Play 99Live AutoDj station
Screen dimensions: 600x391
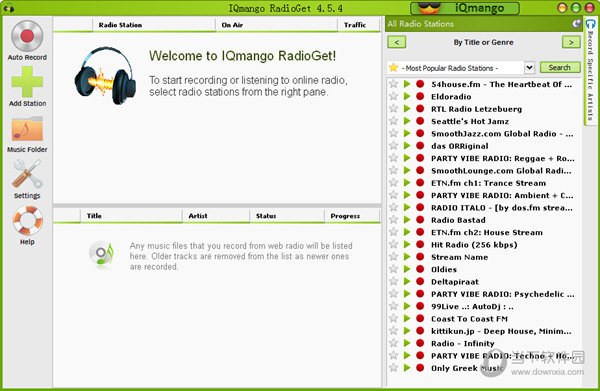[x=407, y=306]
